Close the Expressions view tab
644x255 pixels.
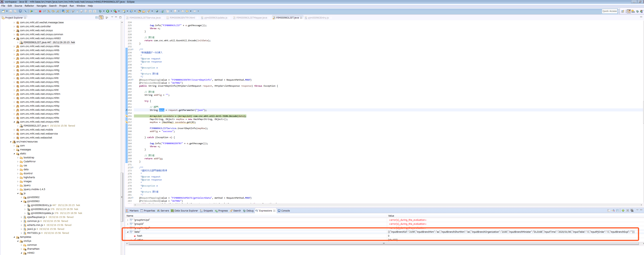(274, 211)
